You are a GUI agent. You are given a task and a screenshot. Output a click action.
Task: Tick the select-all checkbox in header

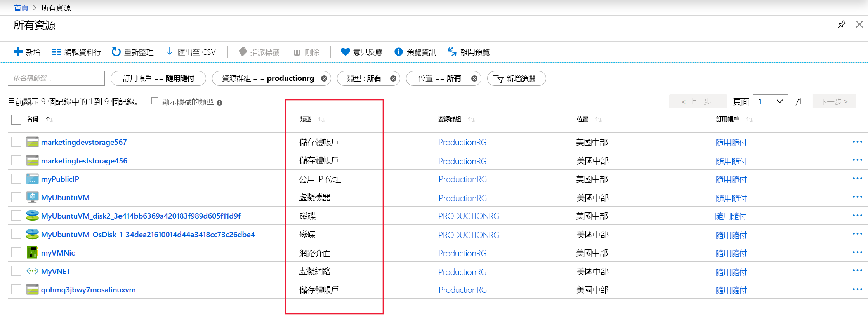click(x=16, y=120)
